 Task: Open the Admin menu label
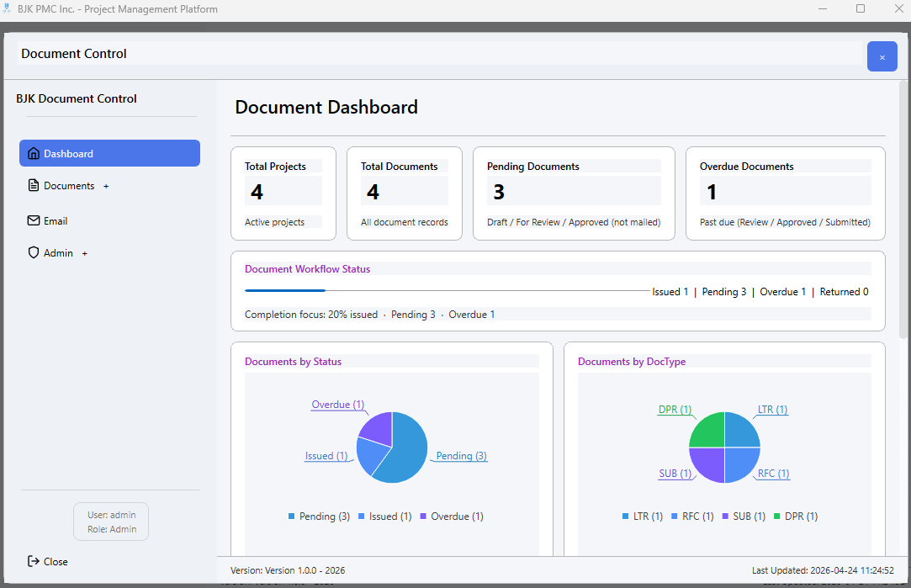(x=59, y=252)
